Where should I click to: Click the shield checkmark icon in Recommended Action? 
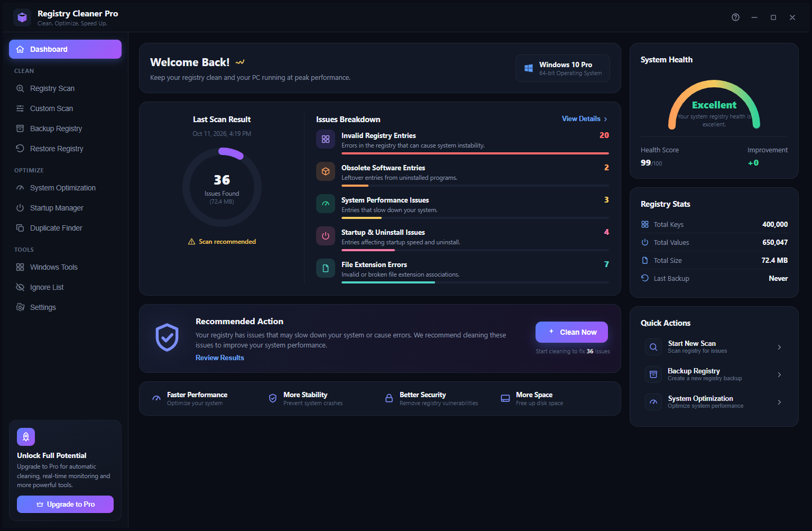tap(167, 337)
